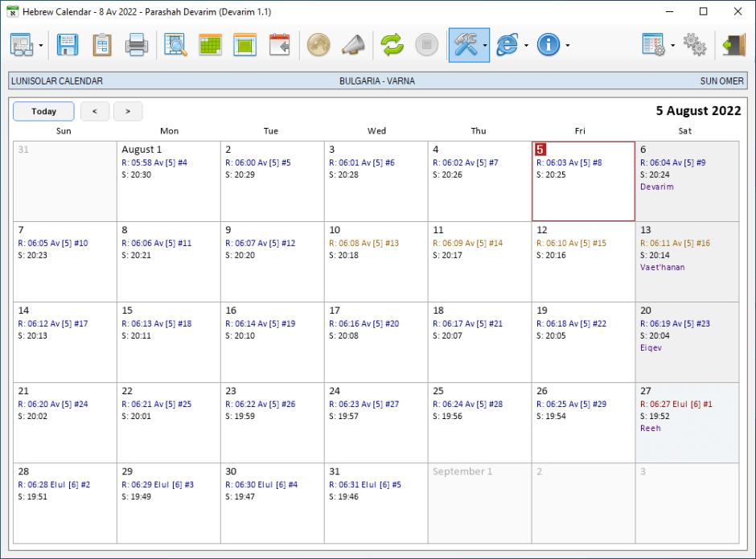Image resolution: width=756 pixels, height=559 pixels.
Task: Open the view mode dropdown at toolbar start
Action: (41, 46)
